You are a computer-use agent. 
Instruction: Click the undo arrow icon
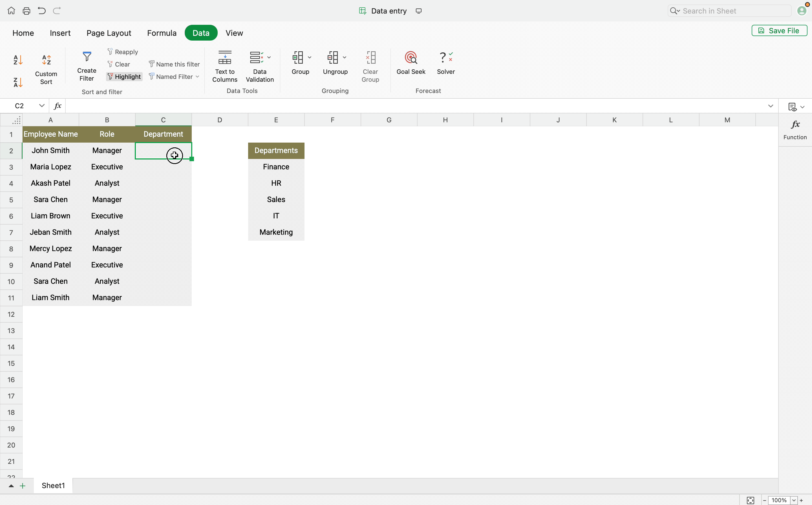point(42,11)
